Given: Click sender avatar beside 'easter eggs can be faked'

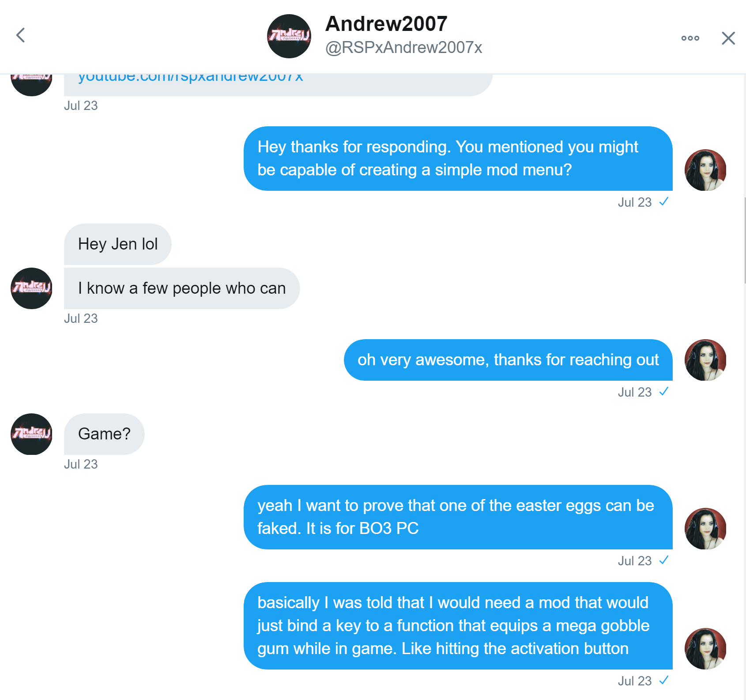Looking at the screenshot, I should point(705,529).
